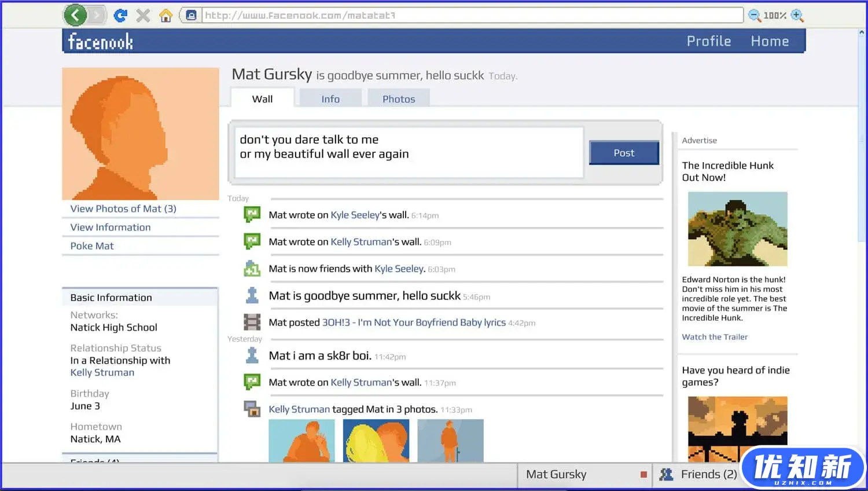This screenshot has height=491, width=868.
Task: Open the Photos tab
Action: pos(399,99)
